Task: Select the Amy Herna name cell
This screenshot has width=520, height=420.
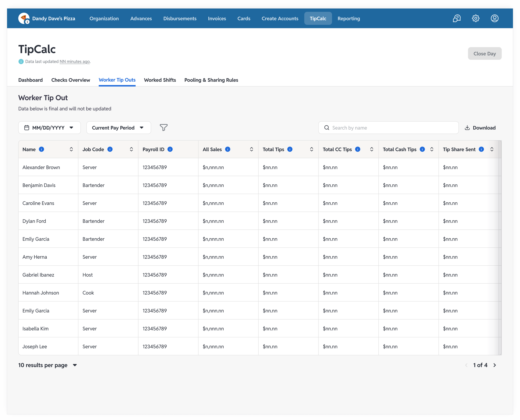Action: tap(48, 257)
